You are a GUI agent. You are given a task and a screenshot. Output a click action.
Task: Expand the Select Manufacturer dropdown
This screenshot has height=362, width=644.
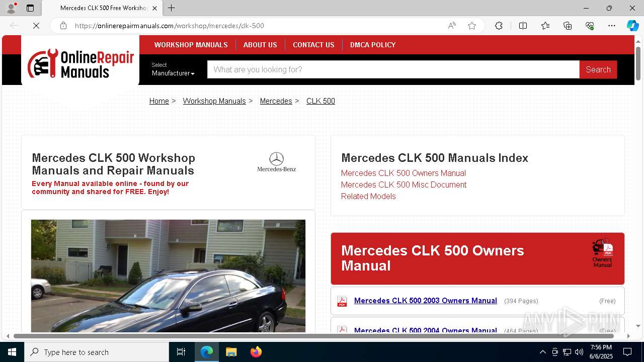(173, 69)
